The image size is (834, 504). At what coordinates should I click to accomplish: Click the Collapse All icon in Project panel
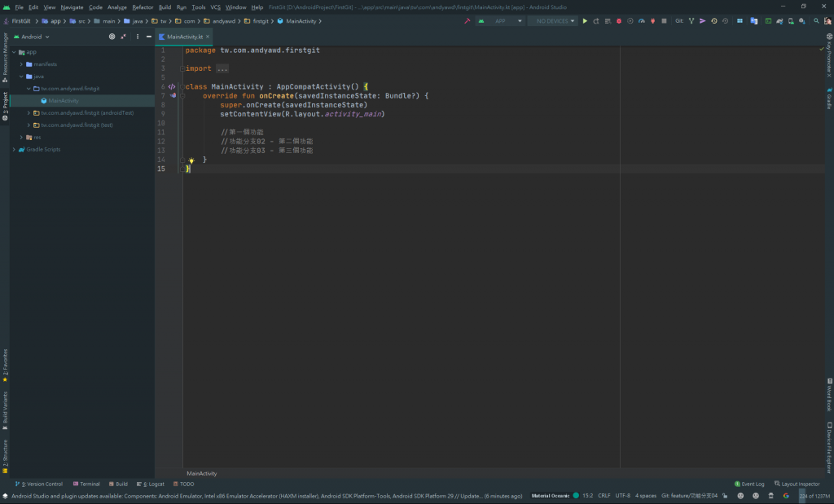point(124,37)
